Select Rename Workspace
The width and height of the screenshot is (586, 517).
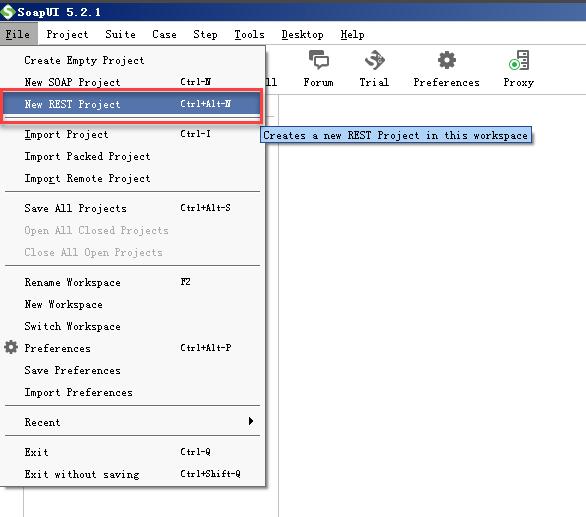(133, 282)
